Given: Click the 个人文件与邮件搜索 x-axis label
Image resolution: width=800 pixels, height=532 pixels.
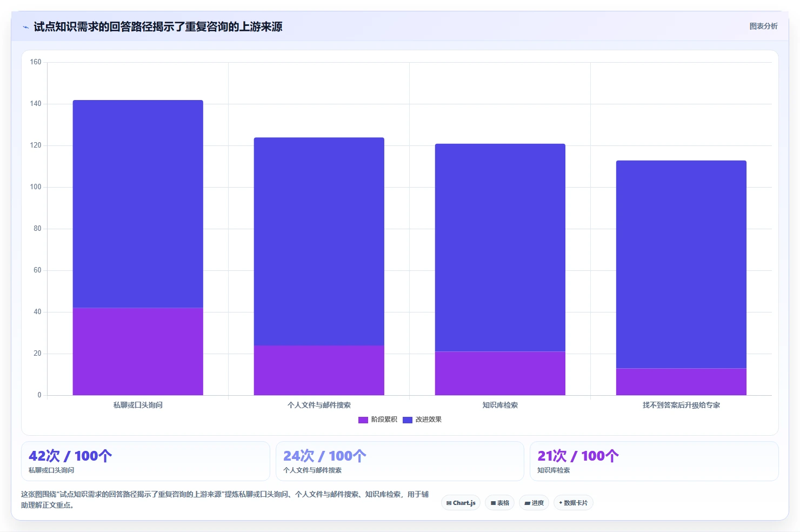Looking at the screenshot, I should pos(319,405).
